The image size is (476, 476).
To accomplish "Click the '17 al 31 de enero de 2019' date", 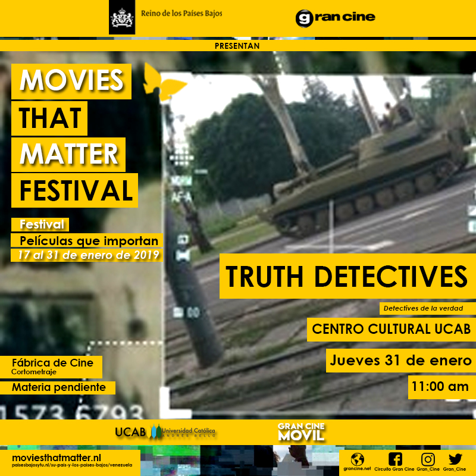I will click(89, 255).
